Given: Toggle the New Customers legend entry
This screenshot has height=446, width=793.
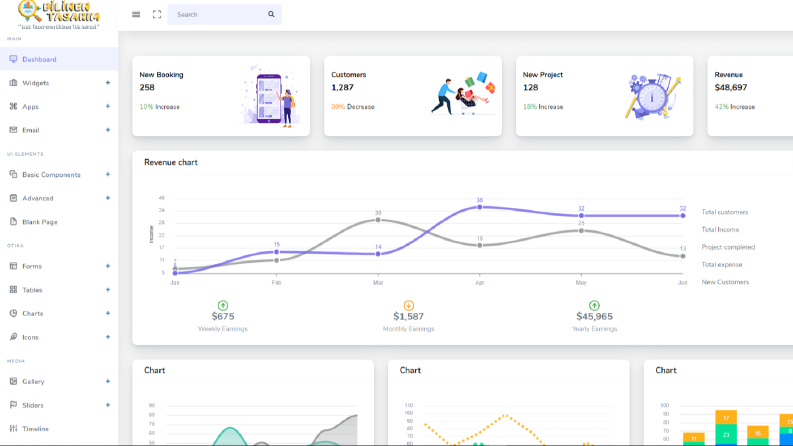Looking at the screenshot, I should [725, 282].
